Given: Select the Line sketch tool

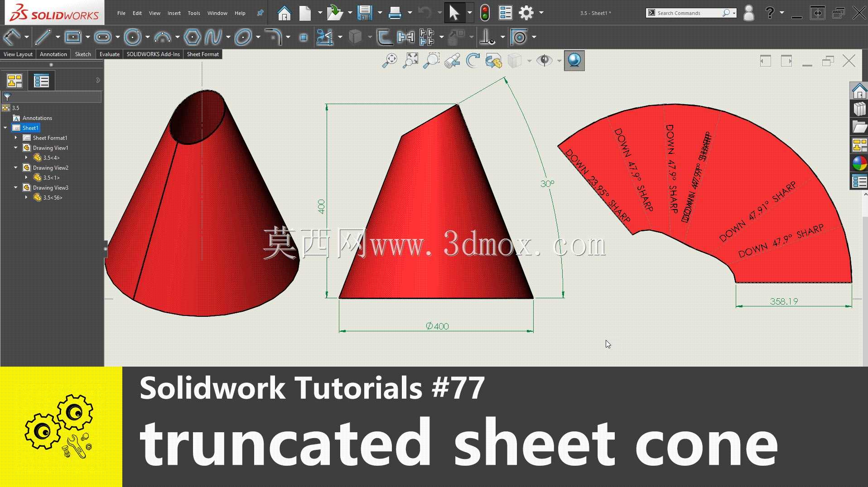Looking at the screenshot, I should pos(43,37).
